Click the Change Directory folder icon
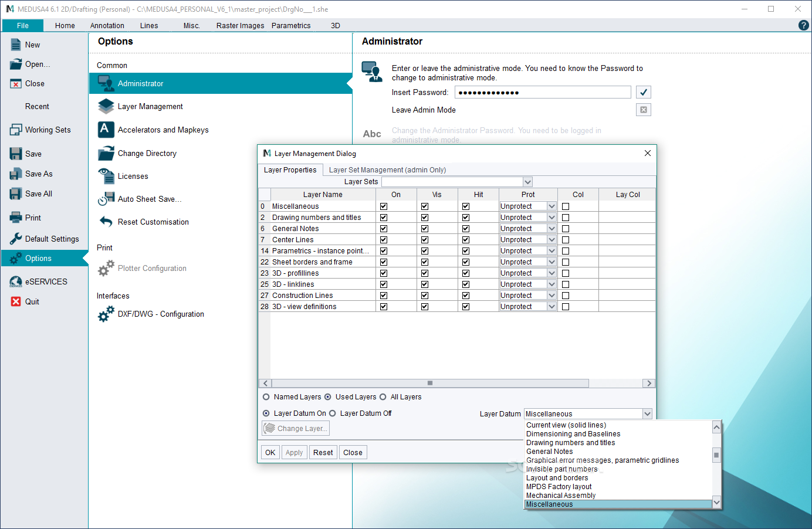This screenshot has width=812, height=529. click(106, 153)
